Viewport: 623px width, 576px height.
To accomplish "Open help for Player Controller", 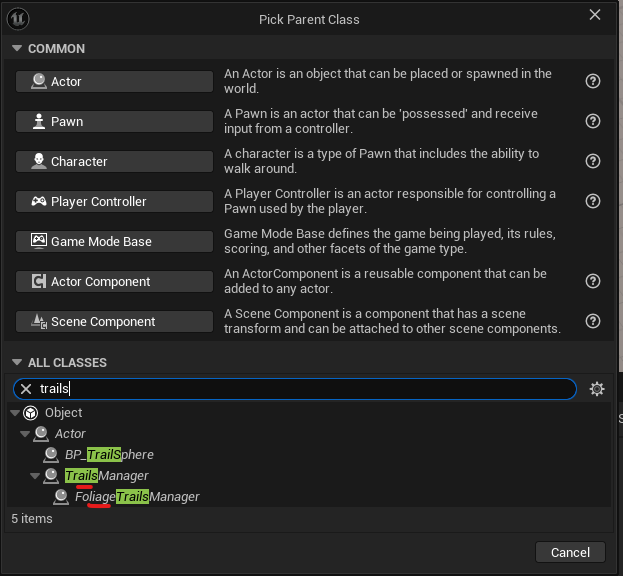I will 592,201.
